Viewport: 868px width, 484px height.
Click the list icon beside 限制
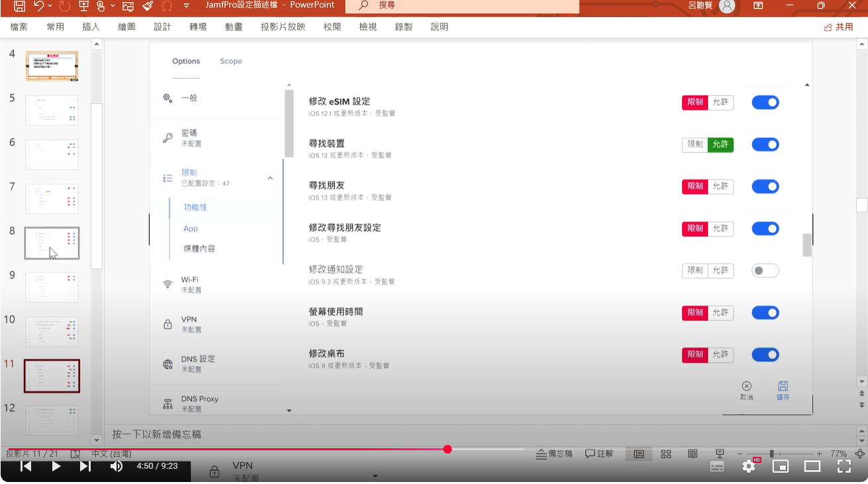coord(168,177)
